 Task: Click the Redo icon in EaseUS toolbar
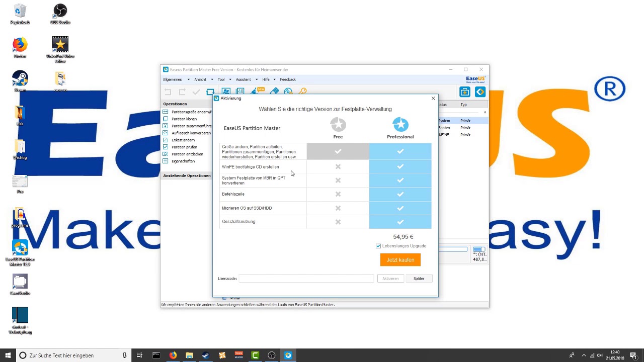point(182,92)
